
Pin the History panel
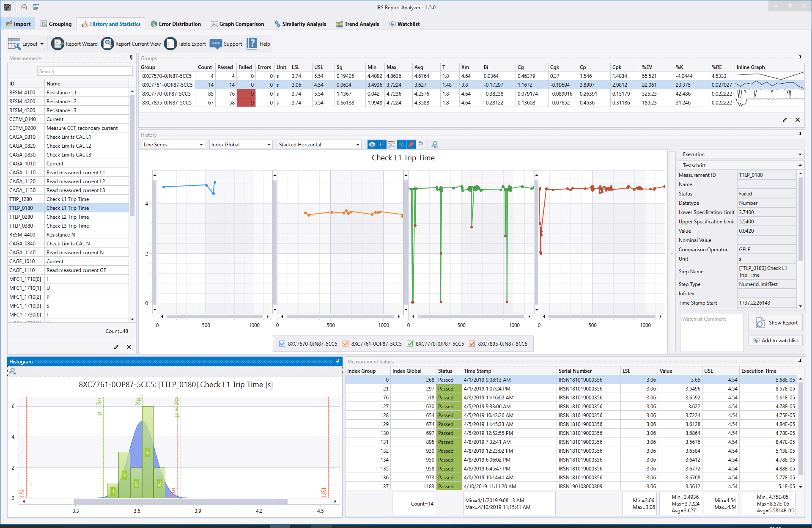(x=800, y=135)
